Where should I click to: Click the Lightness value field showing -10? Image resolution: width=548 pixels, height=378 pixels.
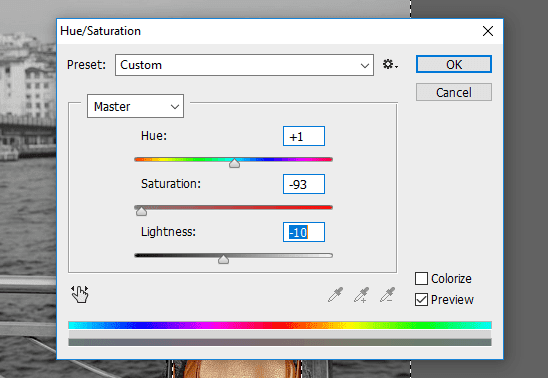(304, 232)
